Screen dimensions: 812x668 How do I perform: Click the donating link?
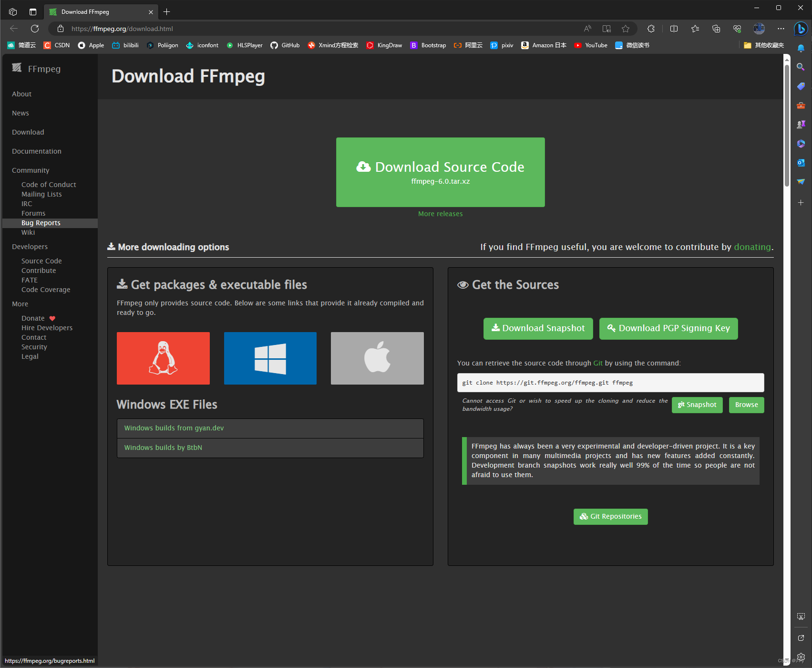(752, 247)
